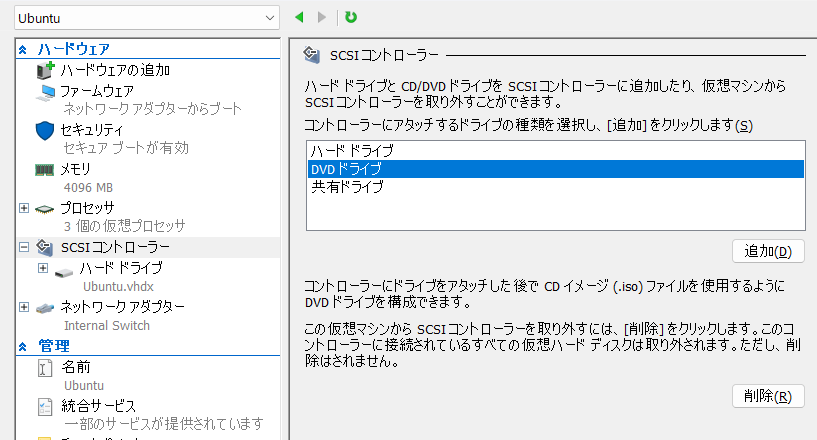Viewport: 817px width, 440px height.
Task: Click the 削除(R) button
Action: tap(768, 396)
